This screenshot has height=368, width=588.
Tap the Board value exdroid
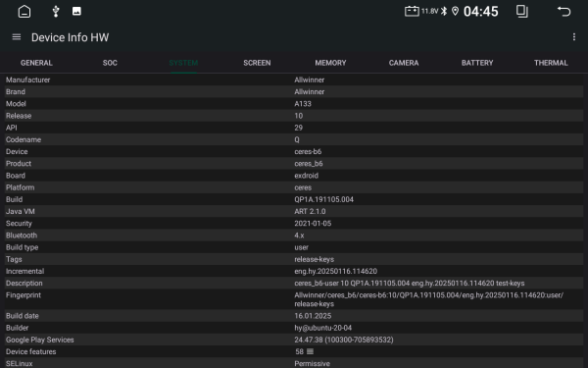pos(306,176)
